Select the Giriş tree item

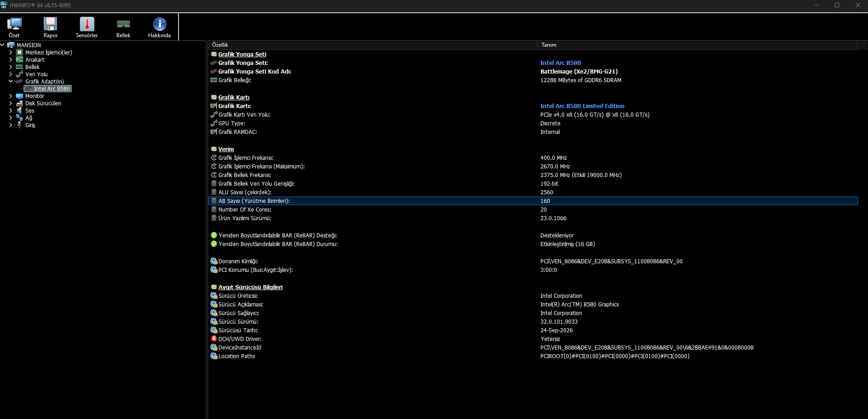pyautogui.click(x=30, y=125)
